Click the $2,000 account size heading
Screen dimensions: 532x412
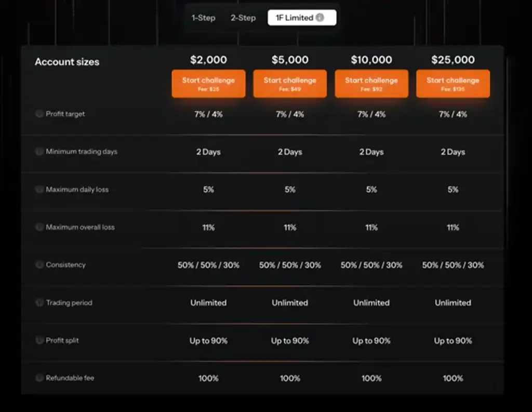(208, 60)
